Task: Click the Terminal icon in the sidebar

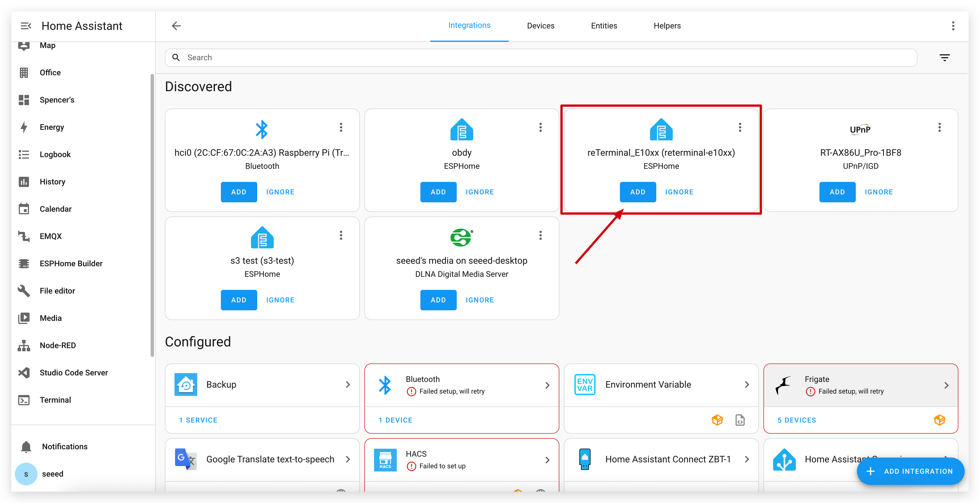Action: coord(24,400)
